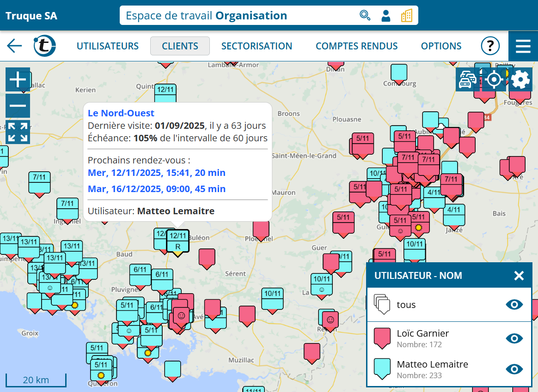Toggle visibility of all users
Screen dimensions: 538x392
514,304
